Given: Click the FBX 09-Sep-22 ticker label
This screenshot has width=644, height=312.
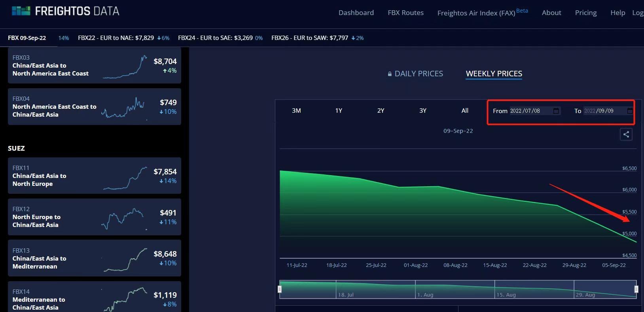Looking at the screenshot, I should pyautogui.click(x=27, y=38).
